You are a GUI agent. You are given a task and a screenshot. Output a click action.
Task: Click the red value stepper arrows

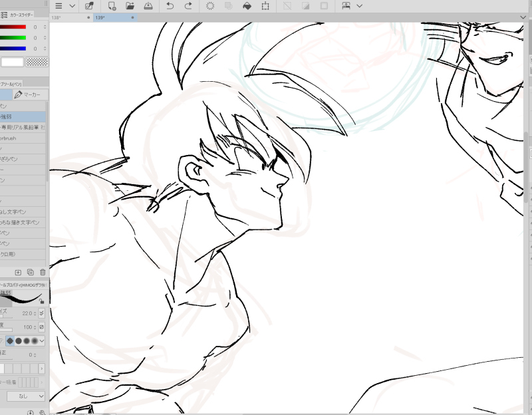coord(45,27)
